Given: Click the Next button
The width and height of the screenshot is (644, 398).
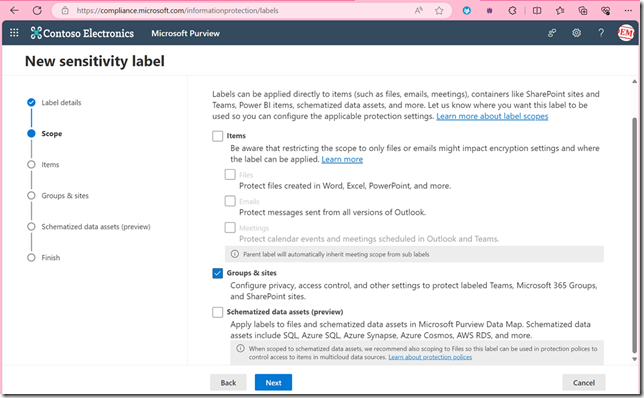Looking at the screenshot, I should (x=274, y=382).
